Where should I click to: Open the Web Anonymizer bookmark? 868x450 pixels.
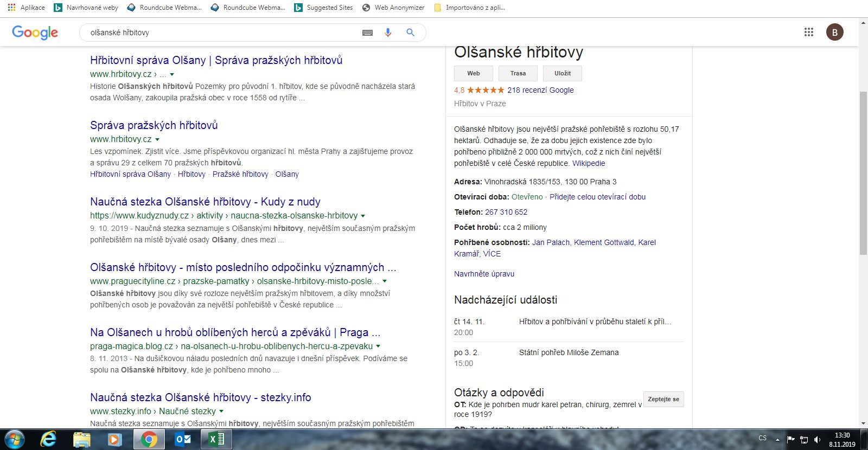click(393, 8)
